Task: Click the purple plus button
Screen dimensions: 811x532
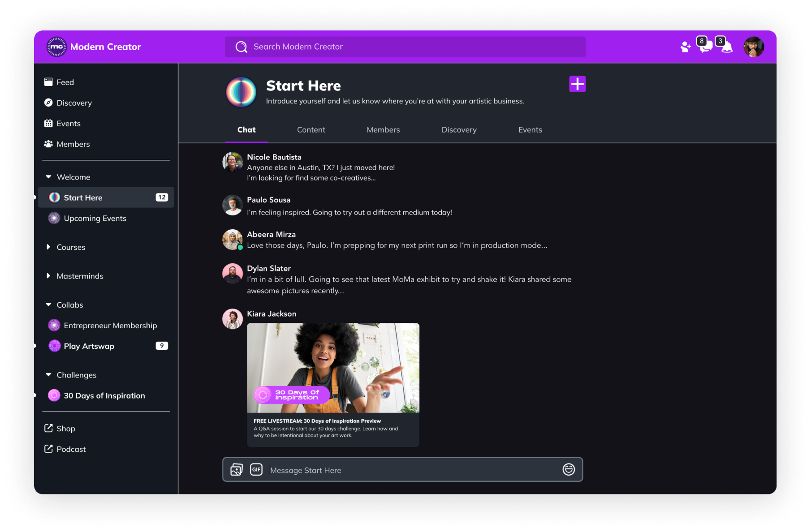Action: pyautogui.click(x=578, y=84)
